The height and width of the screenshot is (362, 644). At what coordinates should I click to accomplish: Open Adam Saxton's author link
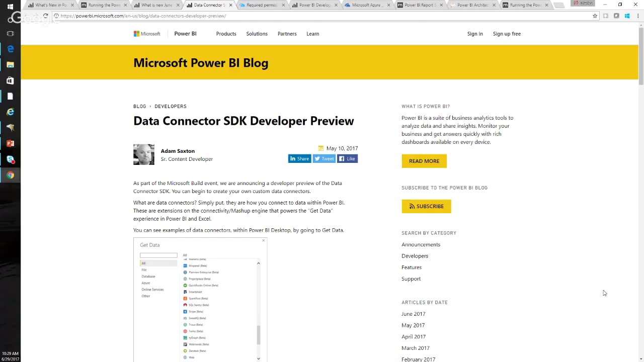(178, 151)
